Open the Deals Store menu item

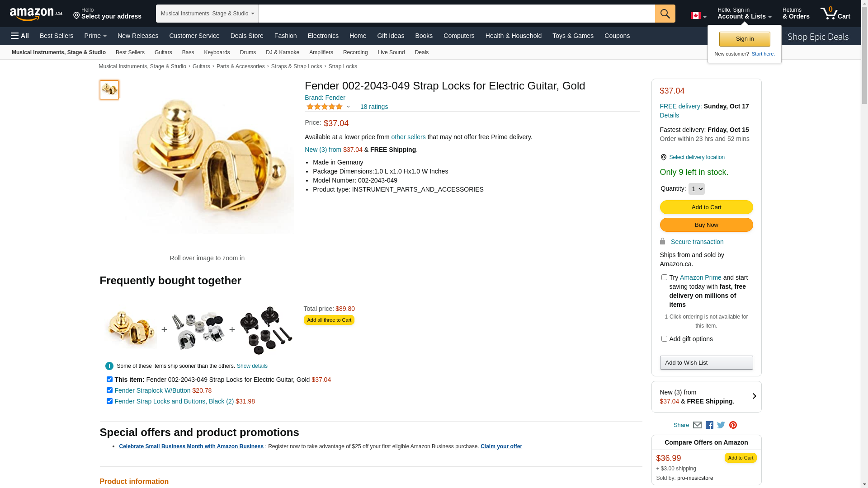[x=247, y=36]
